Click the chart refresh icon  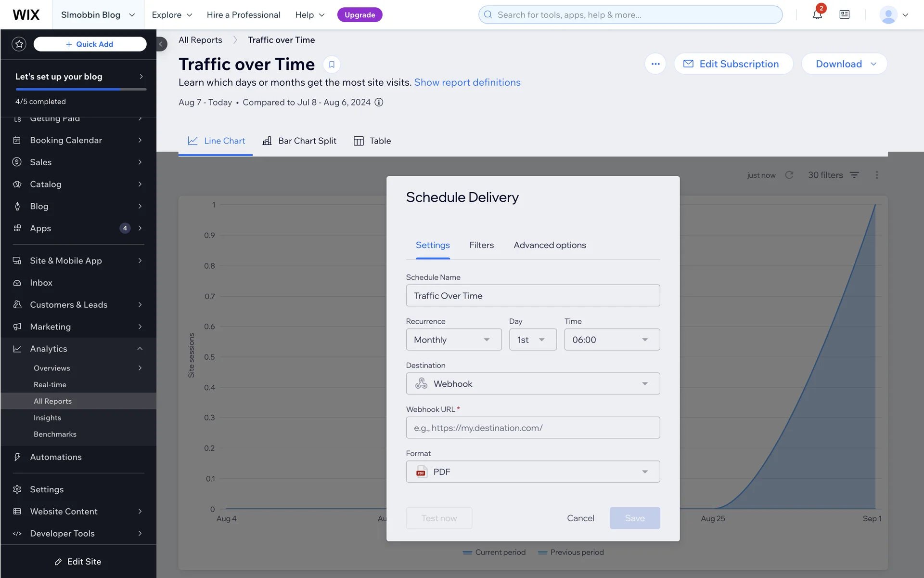(789, 175)
